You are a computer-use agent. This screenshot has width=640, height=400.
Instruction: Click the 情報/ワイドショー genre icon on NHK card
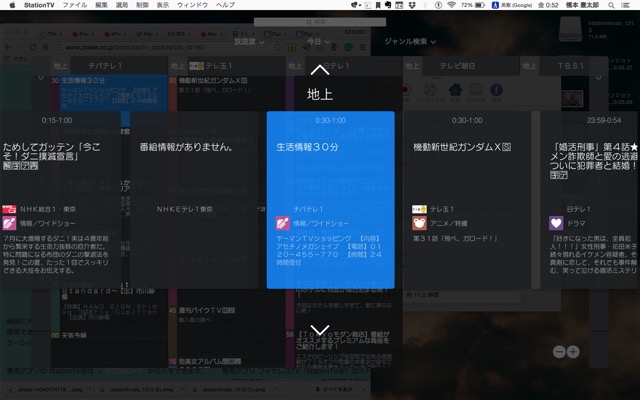9,223
